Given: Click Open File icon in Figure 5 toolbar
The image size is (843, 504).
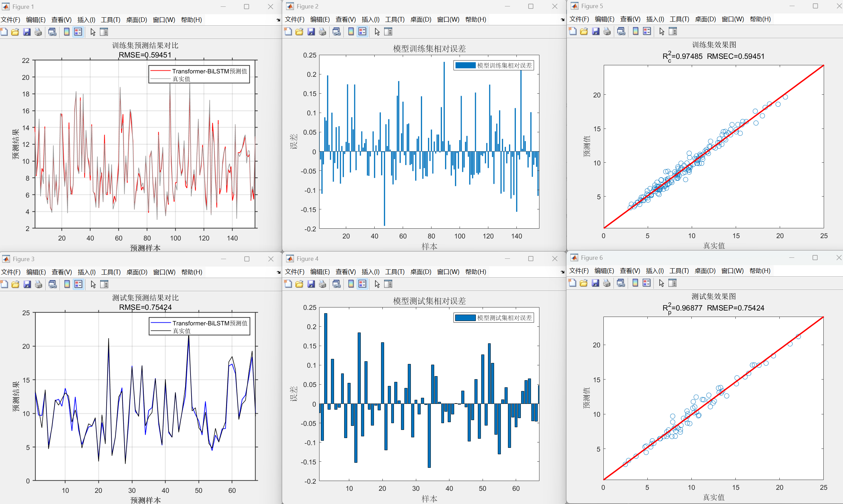Looking at the screenshot, I should pyautogui.click(x=584, y=31).
